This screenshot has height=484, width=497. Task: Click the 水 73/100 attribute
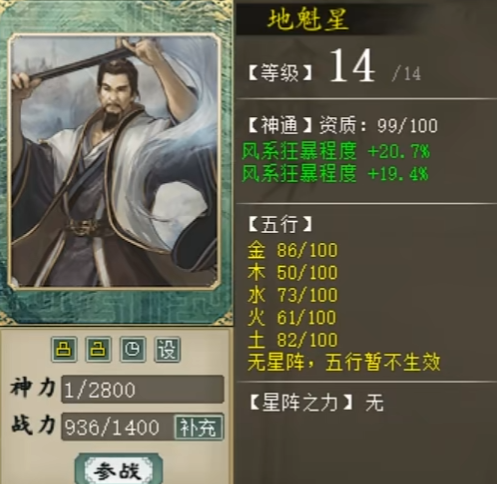pyautogui.click(x=292, y=295)
